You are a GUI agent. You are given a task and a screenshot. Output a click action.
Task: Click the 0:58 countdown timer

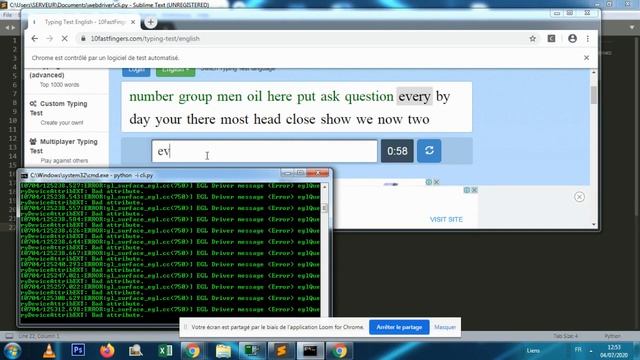tap(397, 151)
